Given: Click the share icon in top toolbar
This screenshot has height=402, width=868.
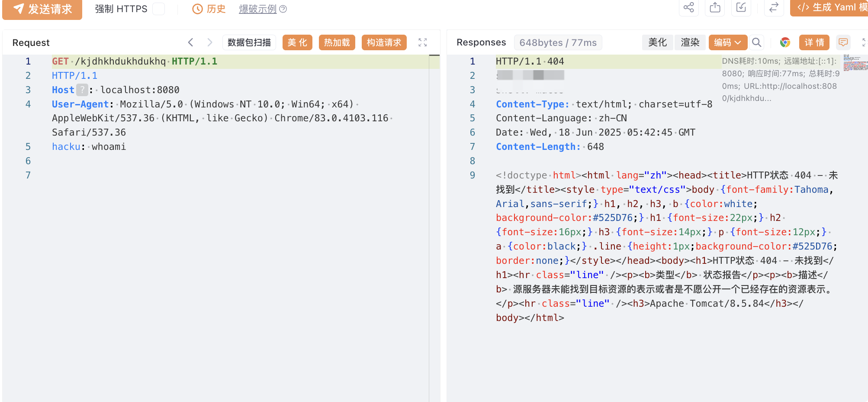Looking at the screenshot, I should click(x=688, y=7).
